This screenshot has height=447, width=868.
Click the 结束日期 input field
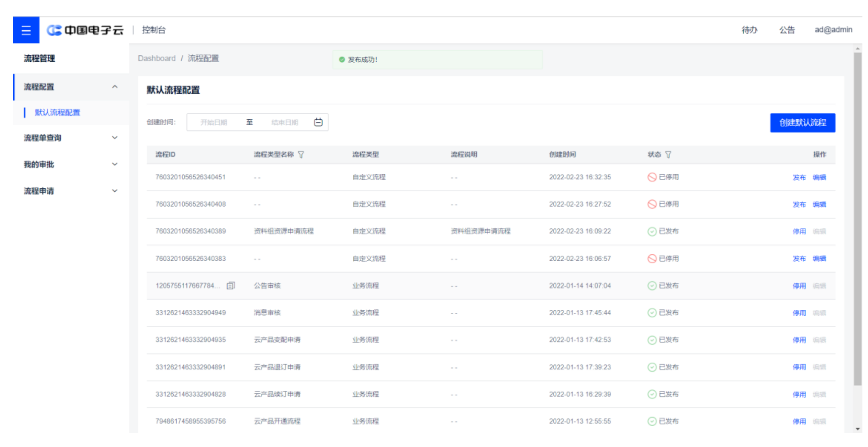pos(285,122)
